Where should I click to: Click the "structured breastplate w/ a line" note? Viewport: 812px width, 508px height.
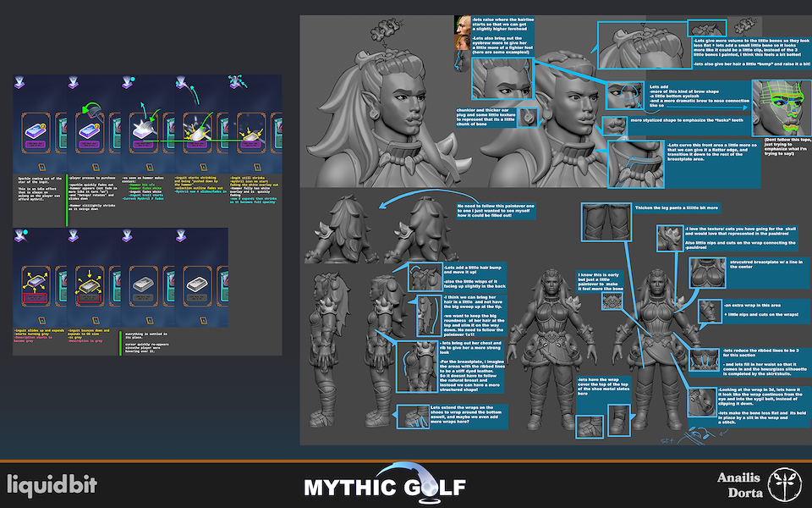[x=766, y=264]
